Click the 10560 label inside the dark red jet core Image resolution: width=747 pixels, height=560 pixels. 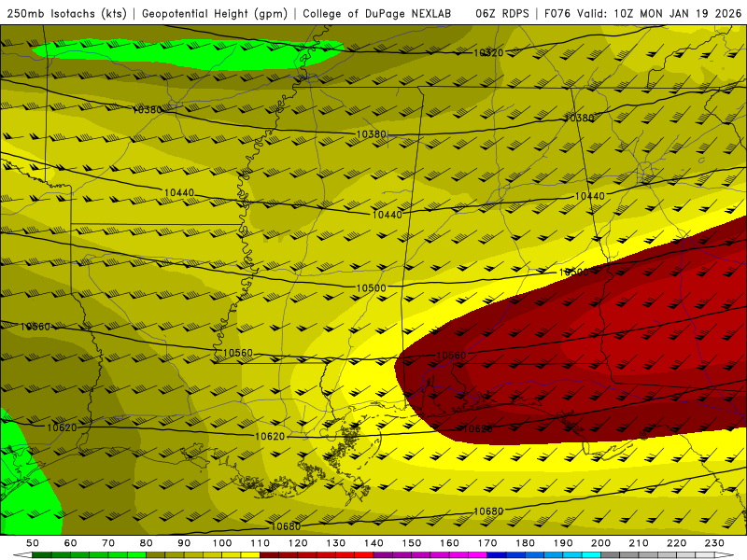pyautogui.click(x=451, y=356)
